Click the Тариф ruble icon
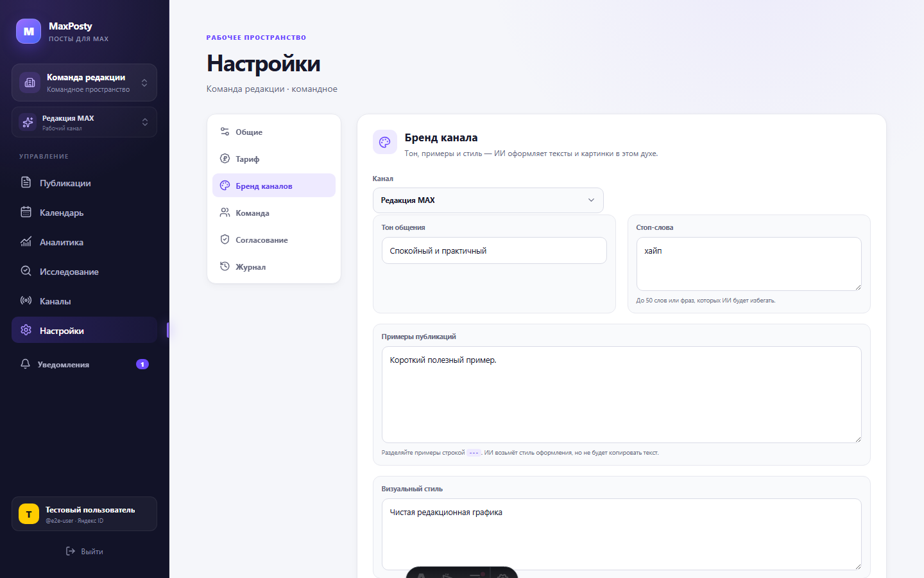 225,159
